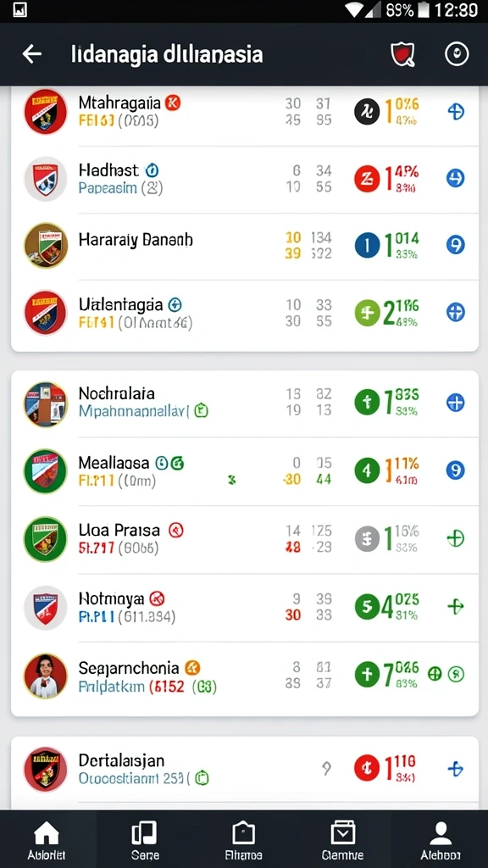Toggle red badge next to Mtahragaia name
This screenshot has width=488, height=868.
coord(173,103)
